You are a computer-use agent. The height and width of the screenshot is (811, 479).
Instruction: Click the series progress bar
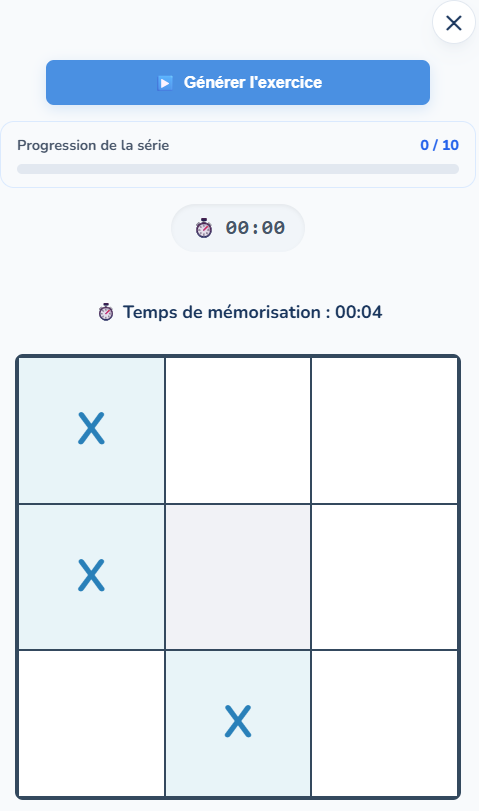238,169
